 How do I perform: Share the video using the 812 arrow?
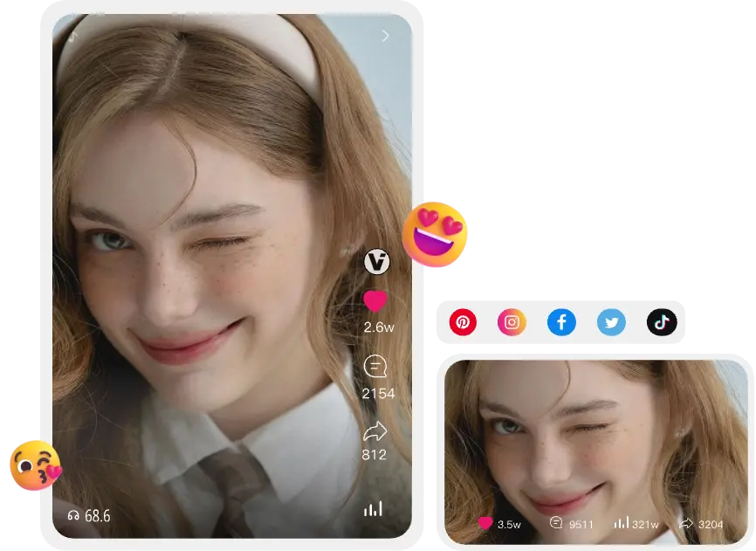pos(375,431)
